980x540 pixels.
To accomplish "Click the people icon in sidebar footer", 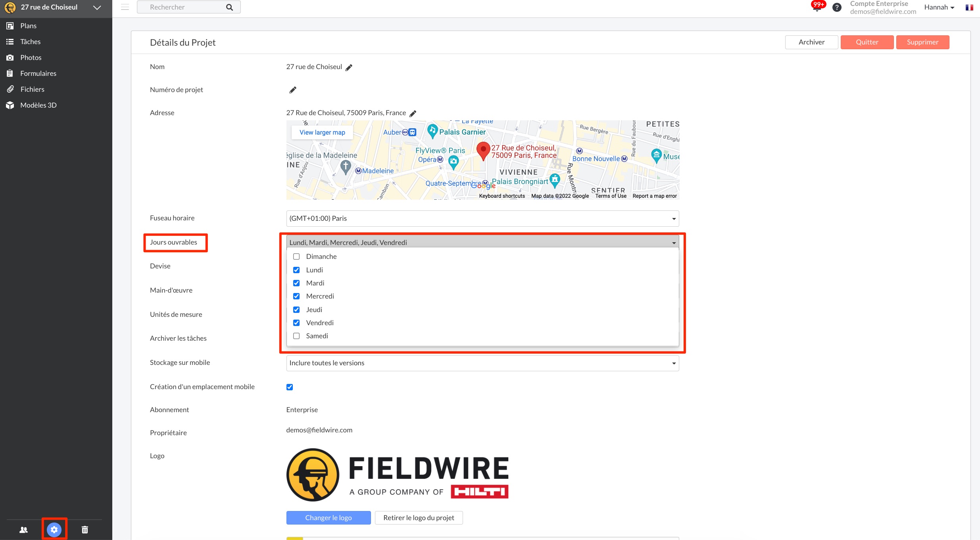I will click(x=24, y=530).
